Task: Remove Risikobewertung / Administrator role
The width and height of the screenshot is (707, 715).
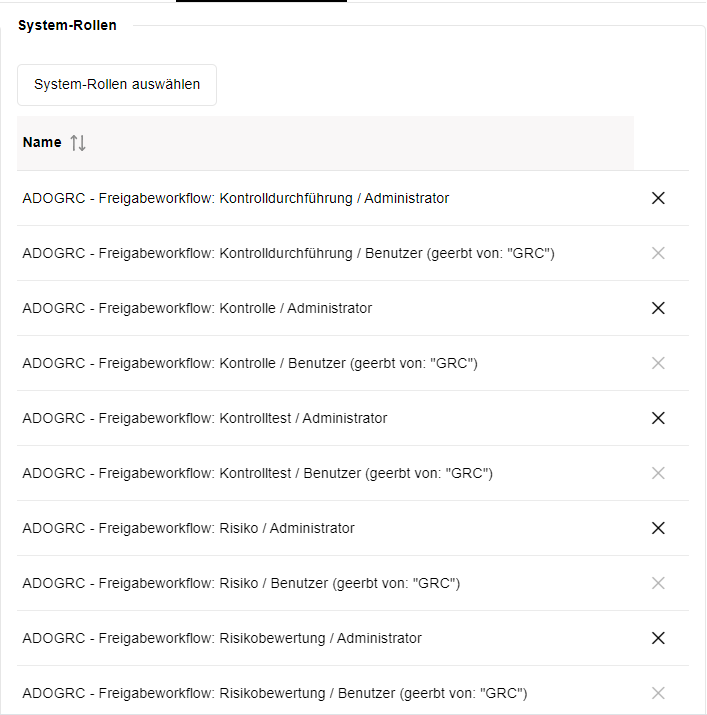Action: [658, 638]
